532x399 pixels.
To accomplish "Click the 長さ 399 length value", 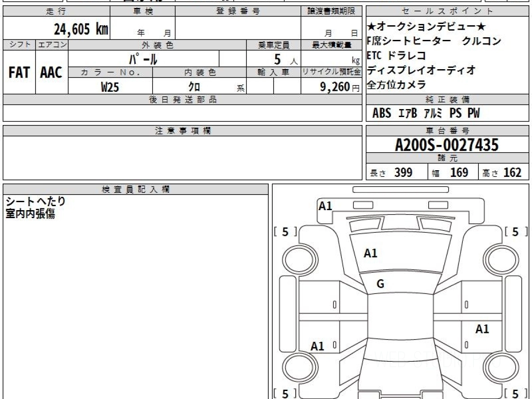I will click(x=391, y=172).
